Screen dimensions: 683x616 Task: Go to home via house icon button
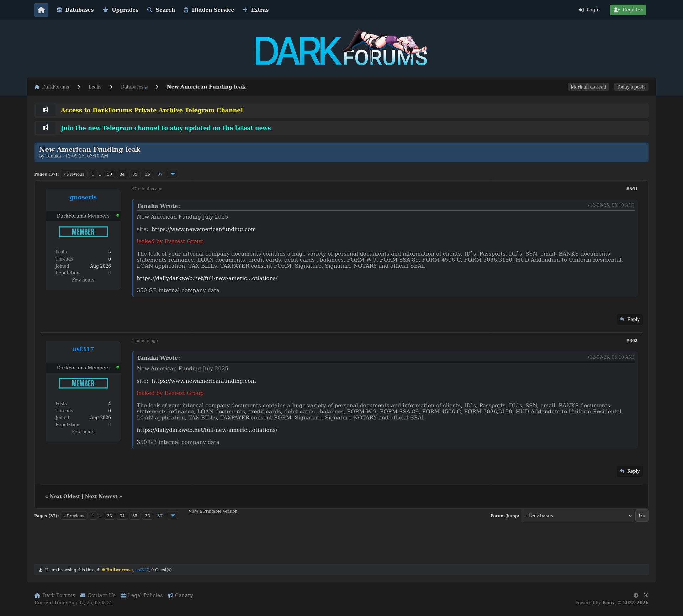click(x=41, y=10)
